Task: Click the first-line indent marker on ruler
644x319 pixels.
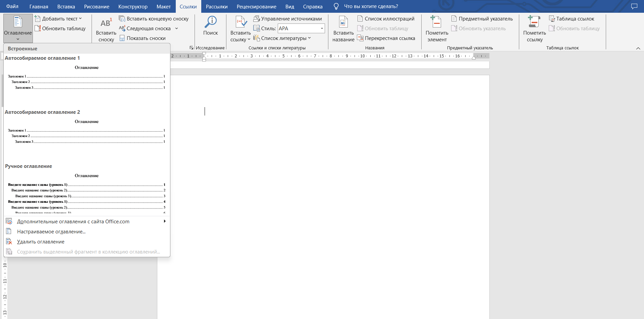Action: pos(204,54)
